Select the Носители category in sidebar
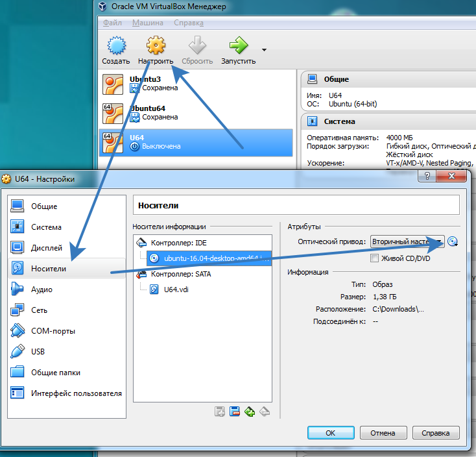The width and height of the screenshot is (476, 457). [48, 269]
